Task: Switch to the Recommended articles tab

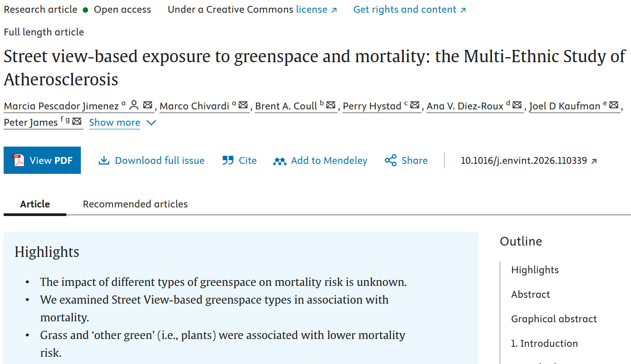Action: (135, 204)
